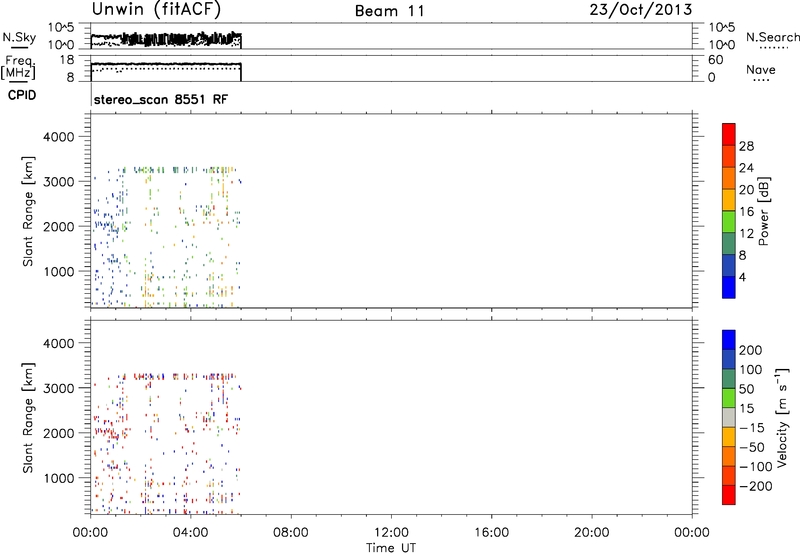
Task: Select the '1000' tick of velocity panel
Action: (58, 478)
